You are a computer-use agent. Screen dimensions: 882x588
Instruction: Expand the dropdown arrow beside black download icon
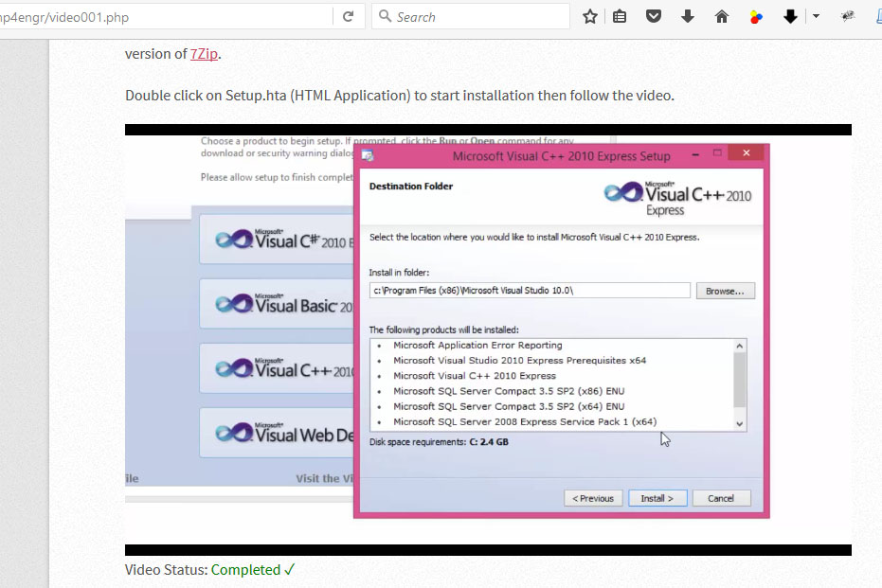[816, 17]
